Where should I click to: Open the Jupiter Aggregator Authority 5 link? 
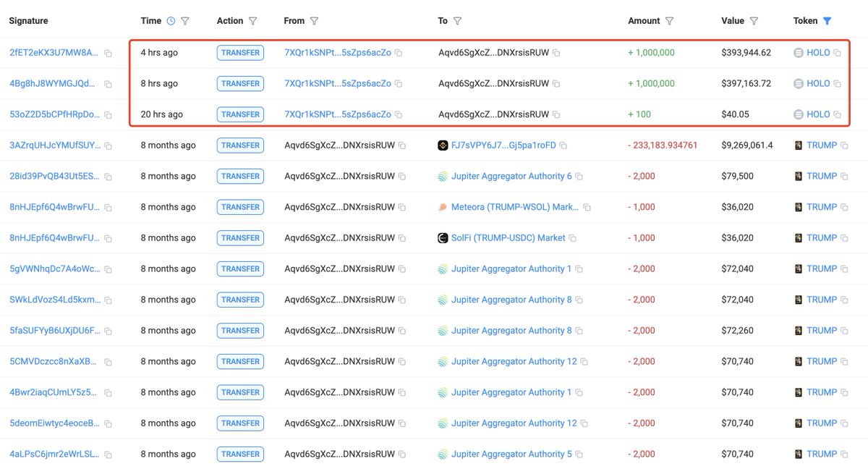click(511, 454)
